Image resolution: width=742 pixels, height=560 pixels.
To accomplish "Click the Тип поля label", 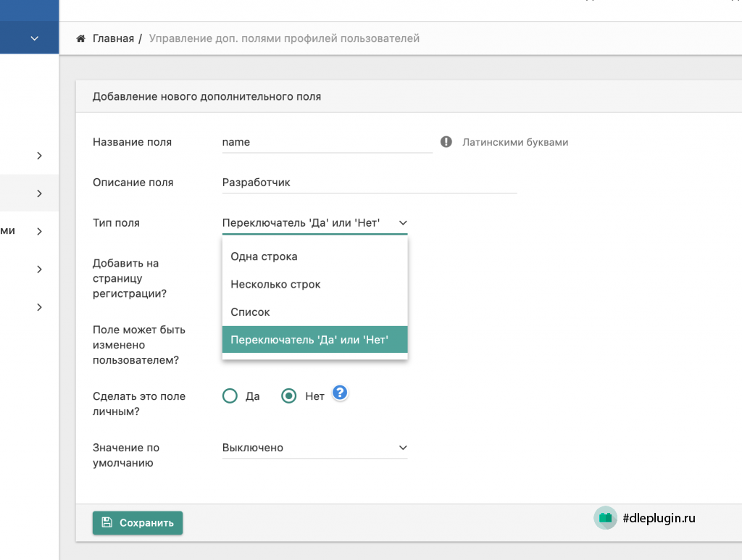I will tap(116, 223).
